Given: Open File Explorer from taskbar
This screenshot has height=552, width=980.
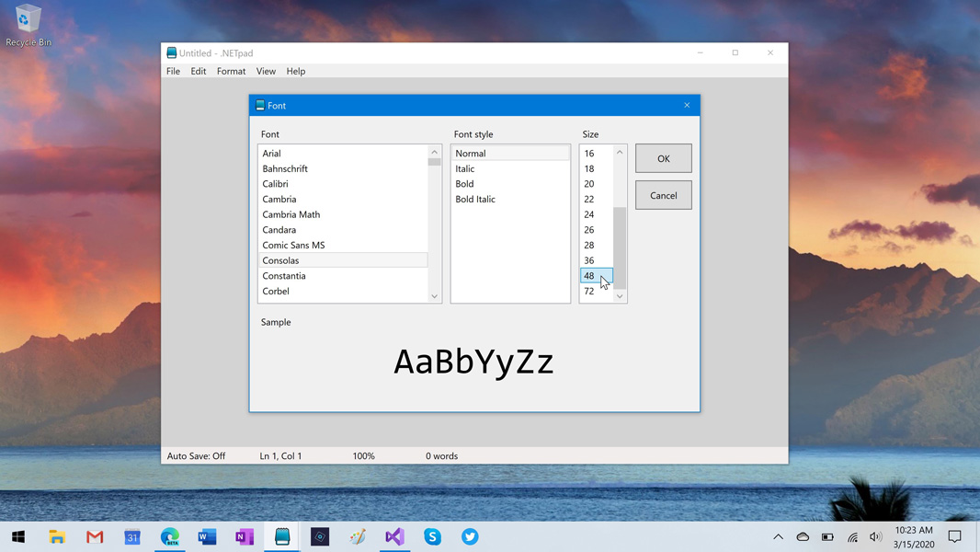Looking at the screenshot, I should [57, 536].
